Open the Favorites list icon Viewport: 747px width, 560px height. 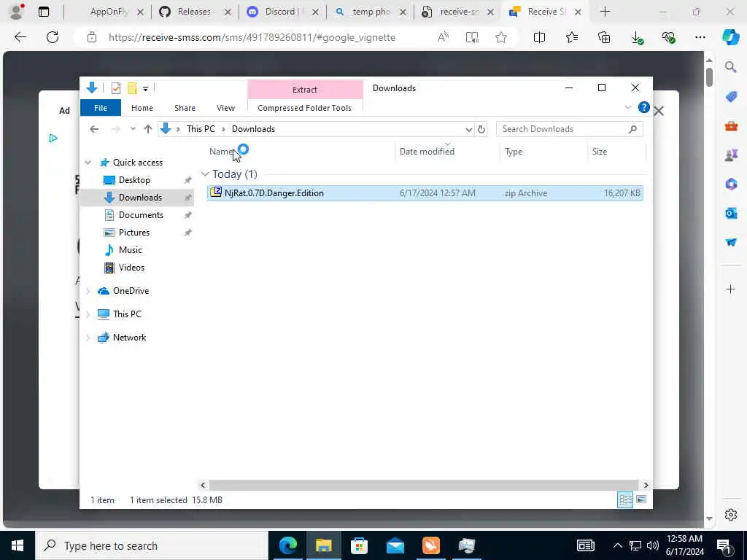pyautogui.click(x=572, y=37)
